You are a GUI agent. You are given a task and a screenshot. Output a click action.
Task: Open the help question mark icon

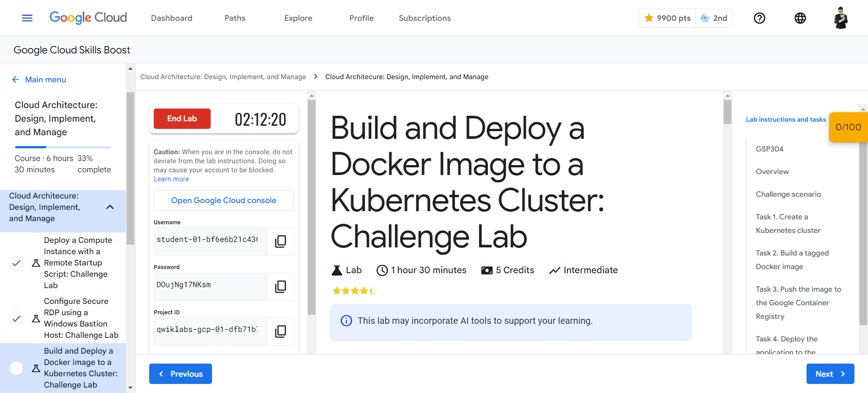tap(759, 18)
